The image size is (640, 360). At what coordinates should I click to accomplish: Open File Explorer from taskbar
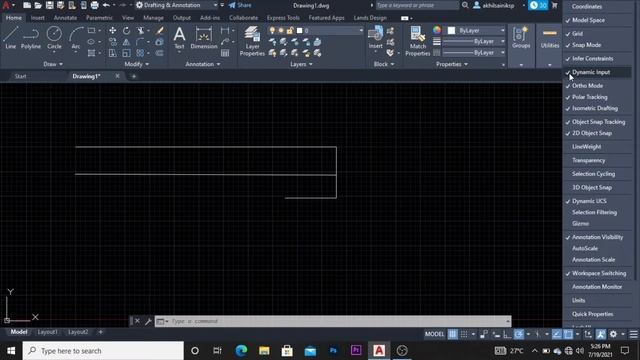tap(264, 351)
